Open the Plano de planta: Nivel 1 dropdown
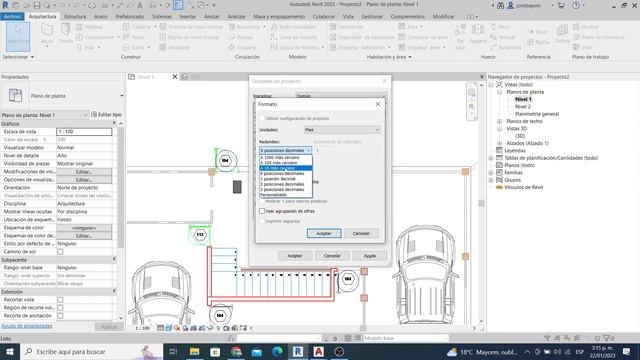This screenshot has width=640, height=360. click(x=44, y=115)
